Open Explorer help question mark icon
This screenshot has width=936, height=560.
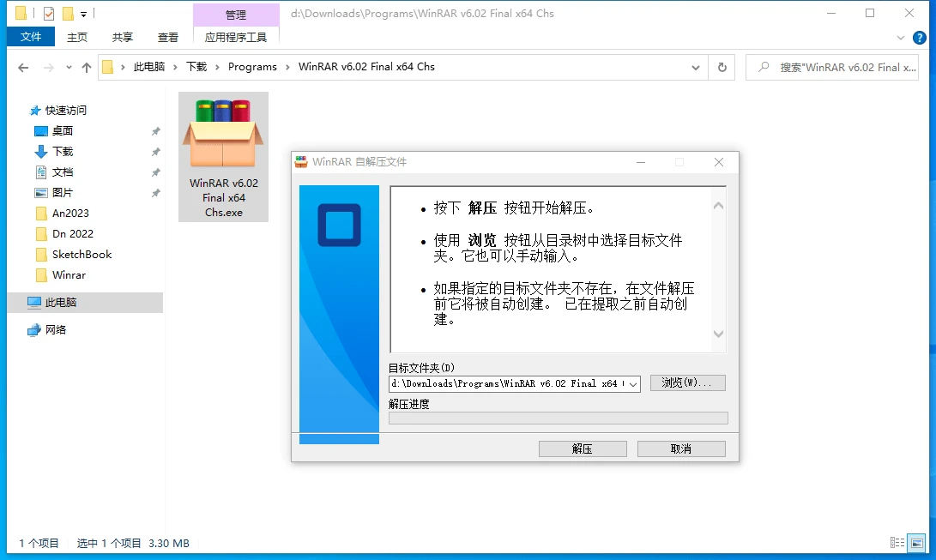tap(920, 38)
